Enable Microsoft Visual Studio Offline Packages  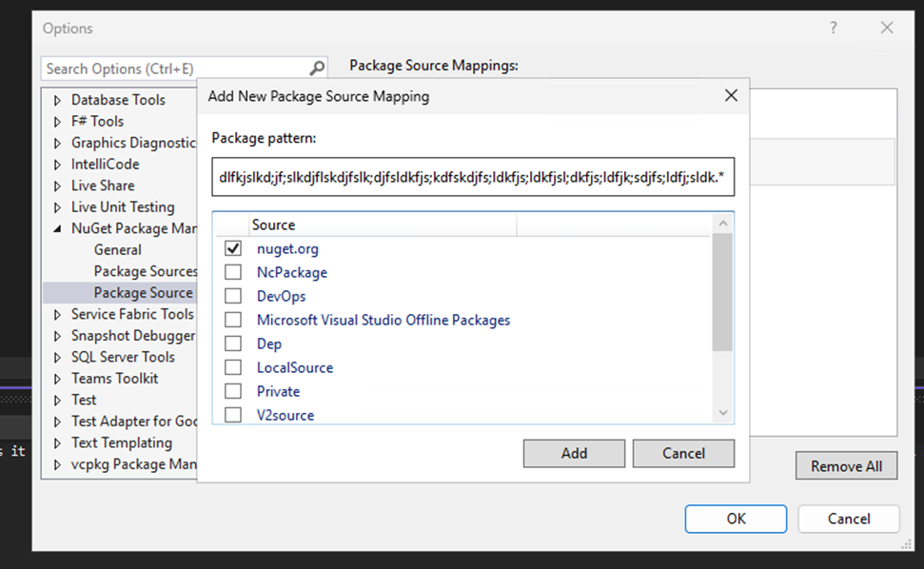(233, 320)
